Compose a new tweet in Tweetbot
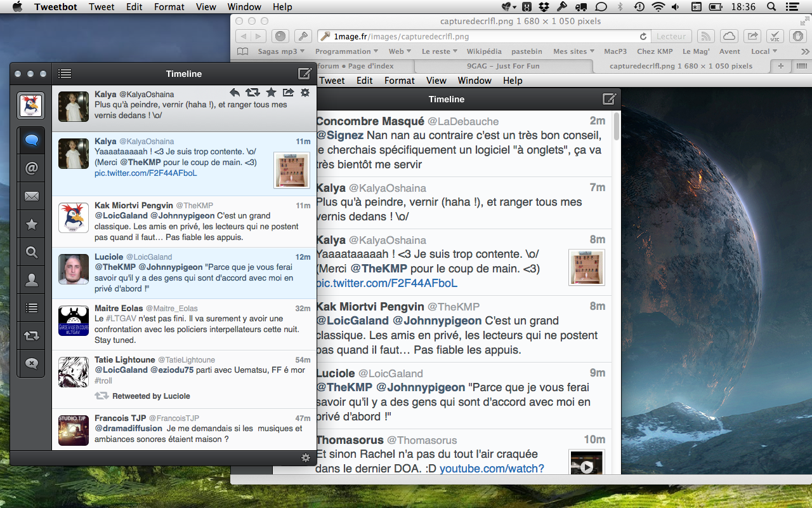This screenshot has width=812, height=508. click(x=304, y=74)
